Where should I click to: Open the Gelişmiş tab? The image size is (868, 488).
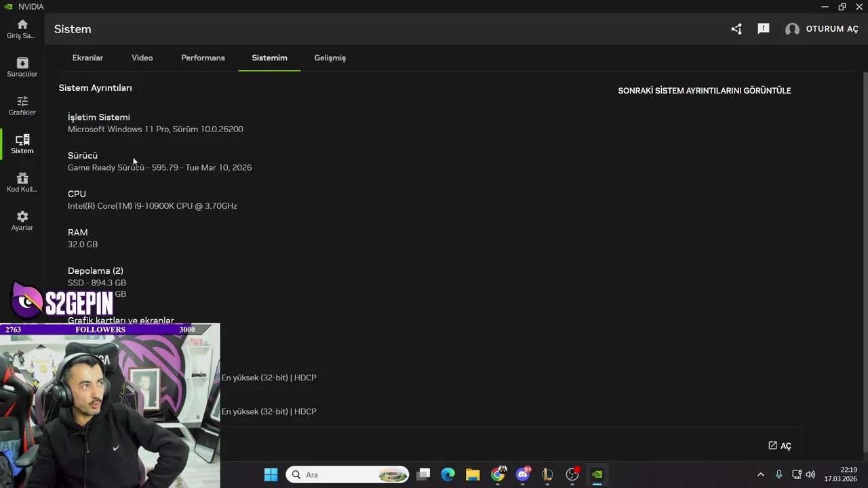[330, 58]
